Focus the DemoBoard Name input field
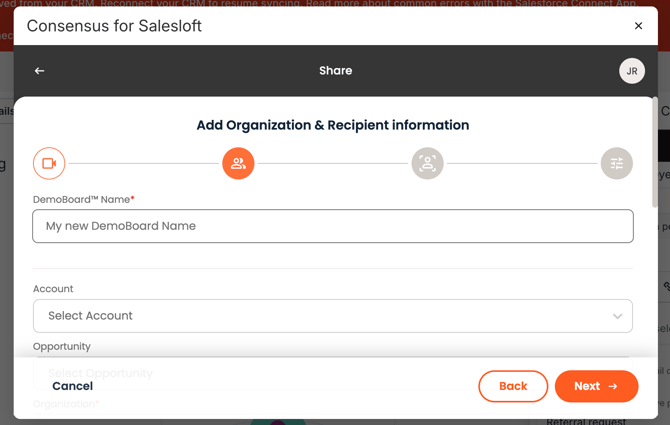This screenshot has width=670, height=425. point(332,226)
